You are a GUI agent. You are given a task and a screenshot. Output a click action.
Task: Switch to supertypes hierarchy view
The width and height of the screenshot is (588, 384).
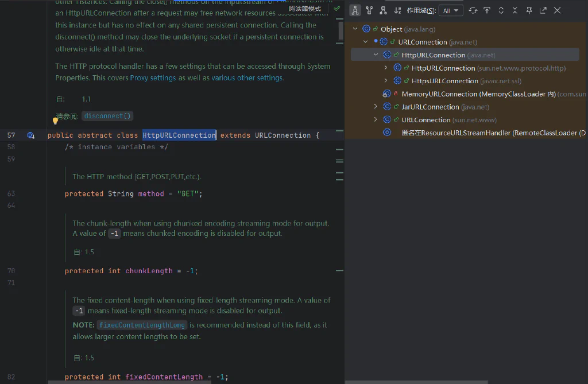[x=369, y=10]
